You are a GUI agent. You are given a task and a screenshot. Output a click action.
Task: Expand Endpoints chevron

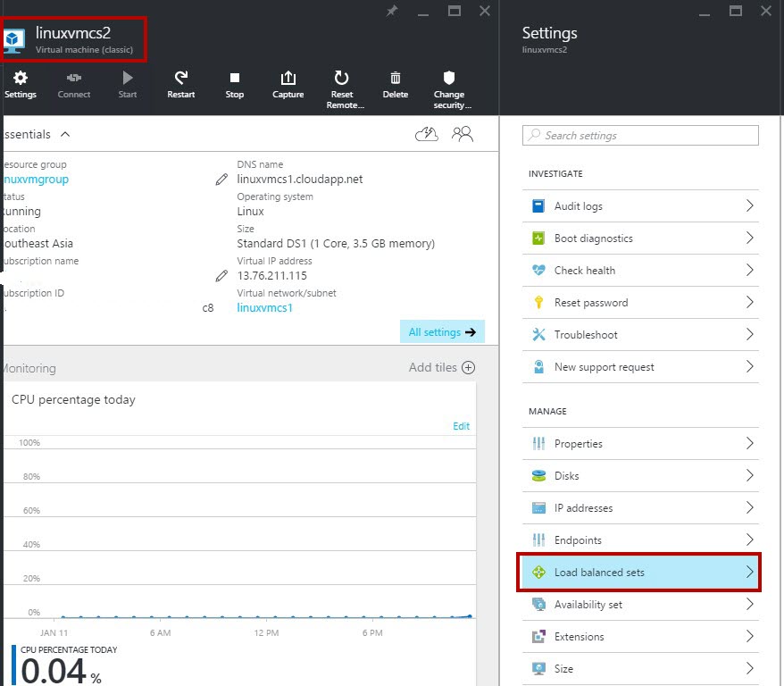coord(749,540)
